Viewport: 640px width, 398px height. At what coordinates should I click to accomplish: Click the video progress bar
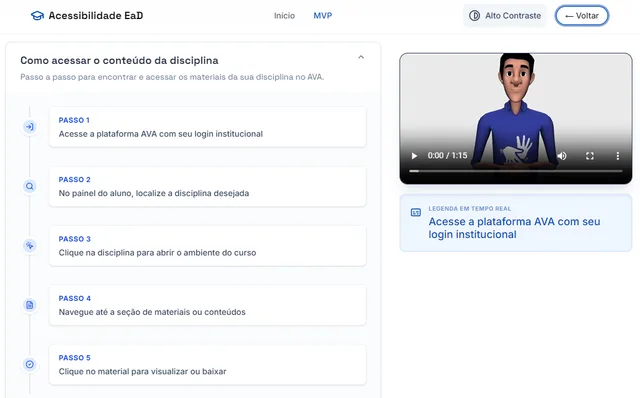(x=516, y=171)
